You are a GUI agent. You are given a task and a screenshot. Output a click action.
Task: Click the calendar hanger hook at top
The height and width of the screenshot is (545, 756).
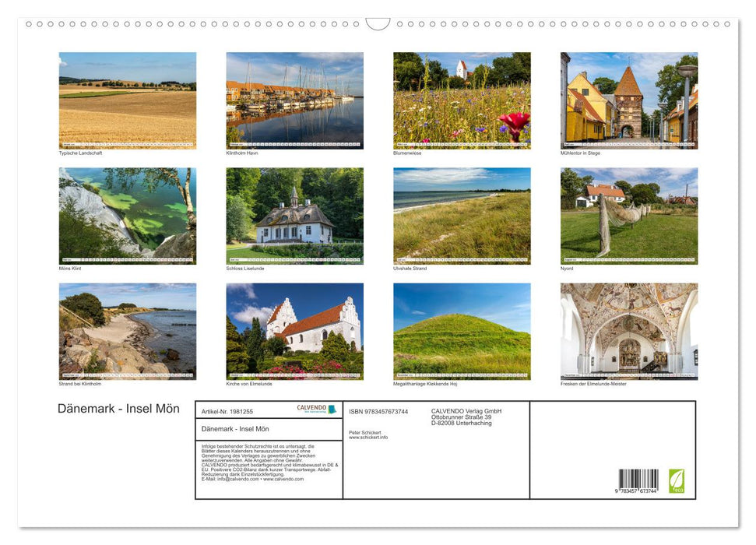pos(378,24)
